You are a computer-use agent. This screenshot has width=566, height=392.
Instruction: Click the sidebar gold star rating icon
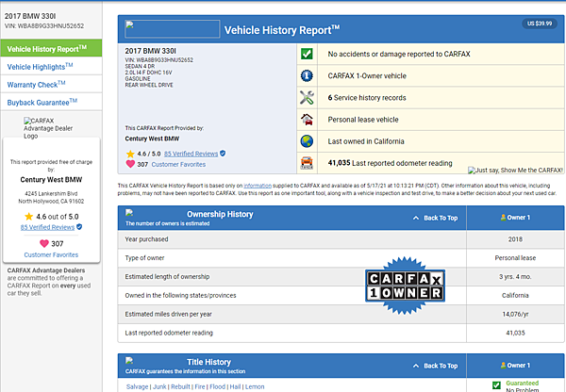[28, 217]
